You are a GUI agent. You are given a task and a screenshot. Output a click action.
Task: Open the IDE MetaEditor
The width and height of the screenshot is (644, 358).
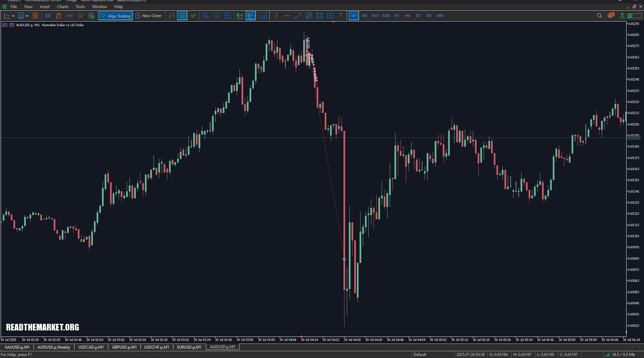coord(48,16)
